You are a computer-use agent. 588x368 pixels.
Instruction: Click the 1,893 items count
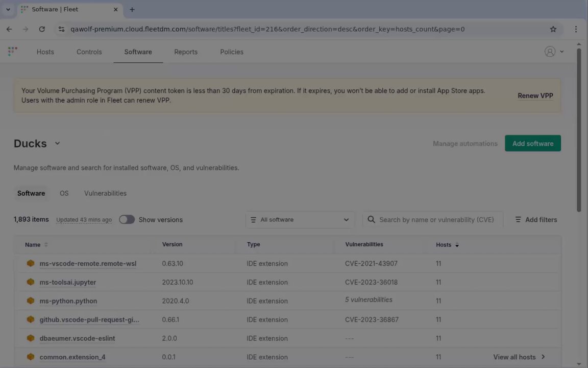pos(31,219)
